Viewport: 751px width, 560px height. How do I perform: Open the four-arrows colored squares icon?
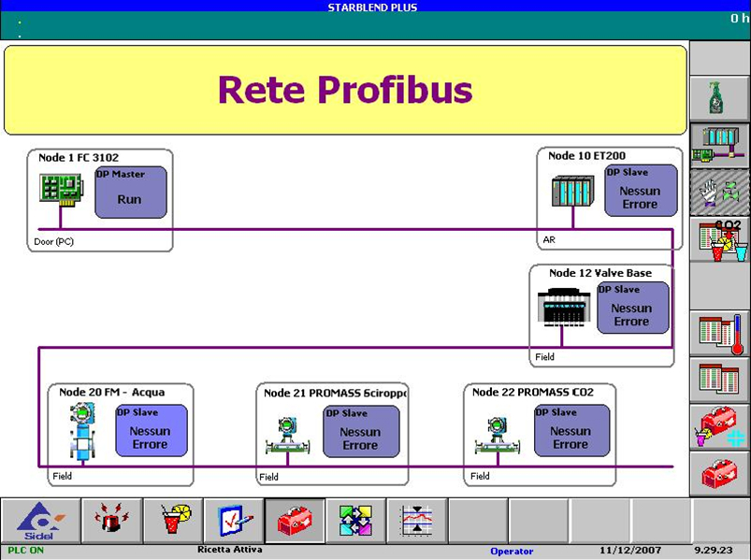355,520
